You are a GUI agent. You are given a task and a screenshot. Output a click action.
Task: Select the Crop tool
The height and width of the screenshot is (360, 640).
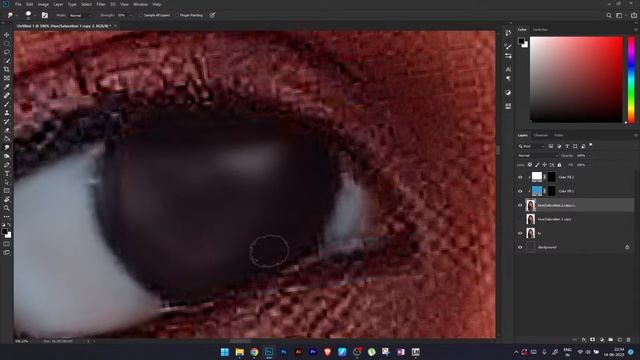click(x=7, y=69)
